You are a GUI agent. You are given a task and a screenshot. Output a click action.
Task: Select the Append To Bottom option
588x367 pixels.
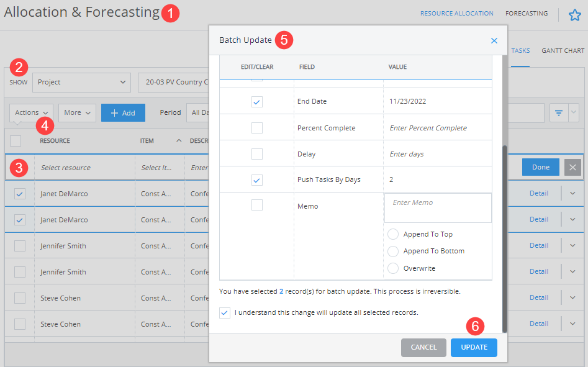click(x=392, y=251)
